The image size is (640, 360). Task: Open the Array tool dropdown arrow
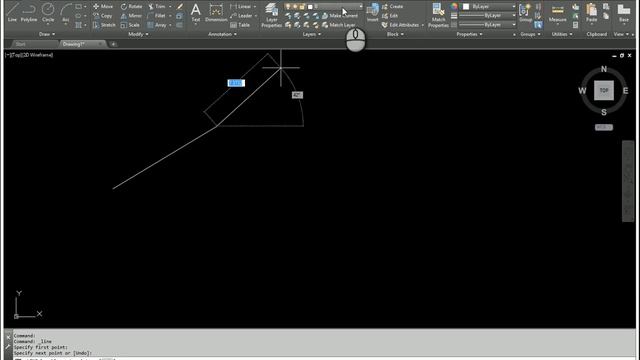click(x=170, y=25)
